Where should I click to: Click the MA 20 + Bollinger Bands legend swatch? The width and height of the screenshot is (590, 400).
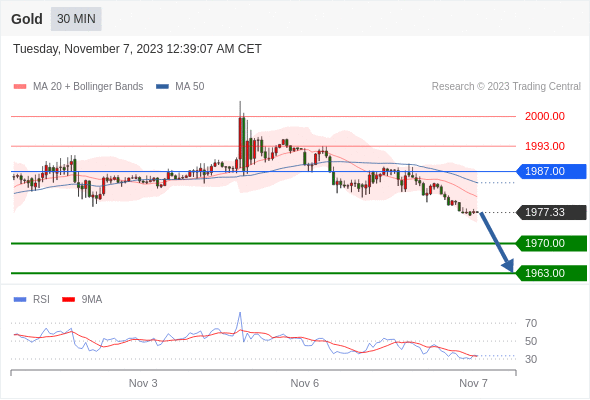tap(20, 87)
